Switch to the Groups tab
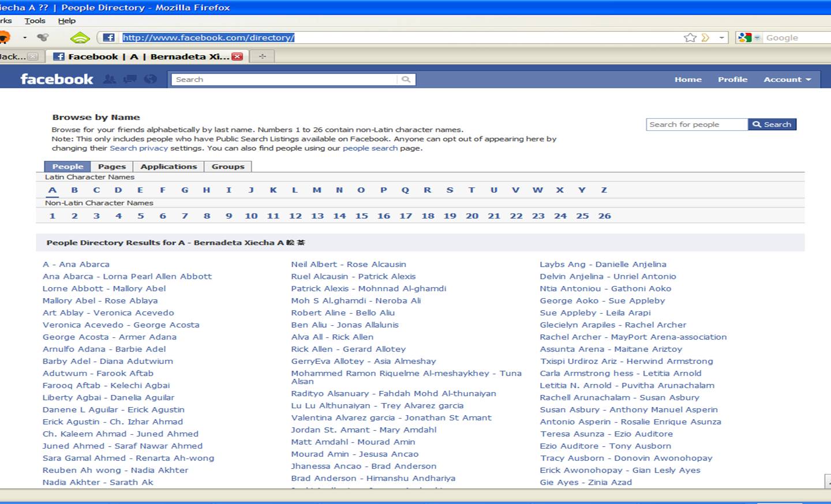This screenshot has width=831, height=504. point(228,166)
